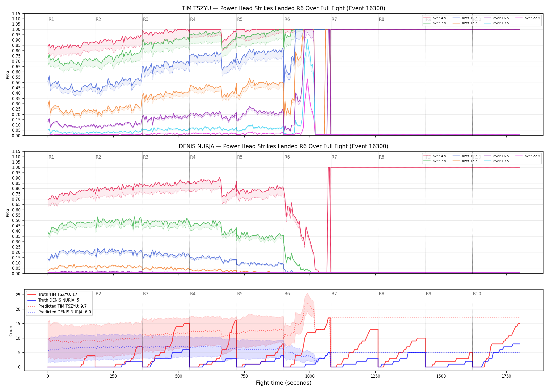Click the 'Count' y-axis label
This screenshot has width=549, height=392.
(11, 330)
